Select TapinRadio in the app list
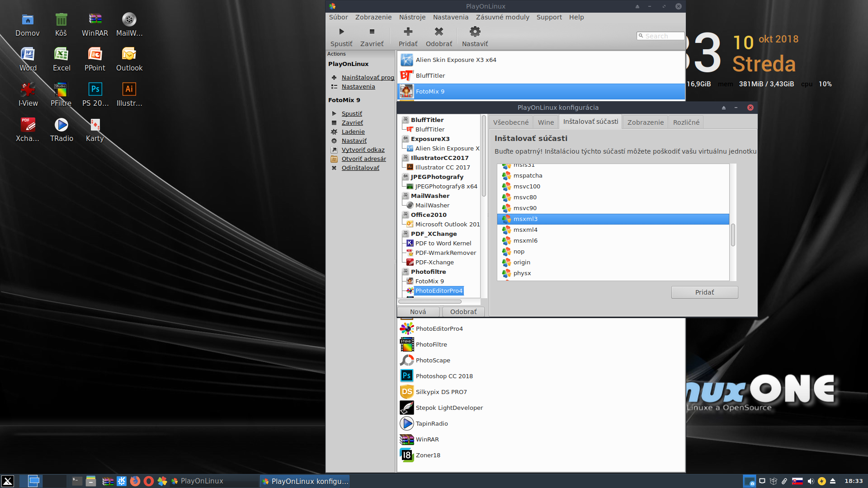868x488 pixels. click(541, 423)
